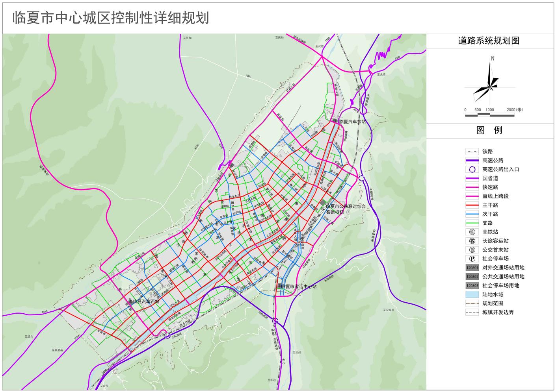Click the 临夏汽车东站 map label

pyautogui.click(x=352, y=122)
